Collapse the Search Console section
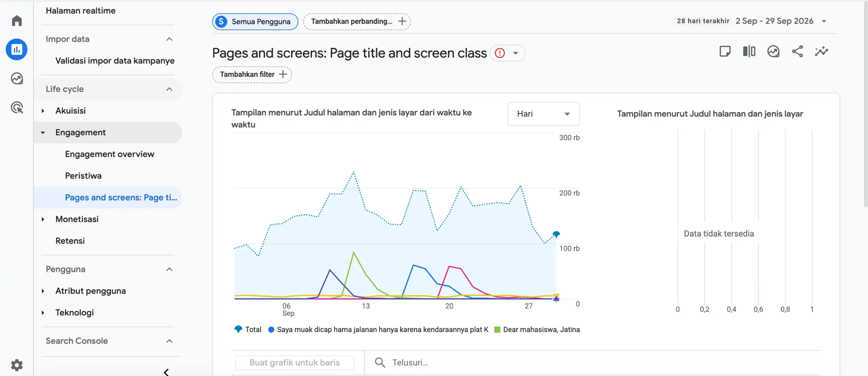 [170, 341]
